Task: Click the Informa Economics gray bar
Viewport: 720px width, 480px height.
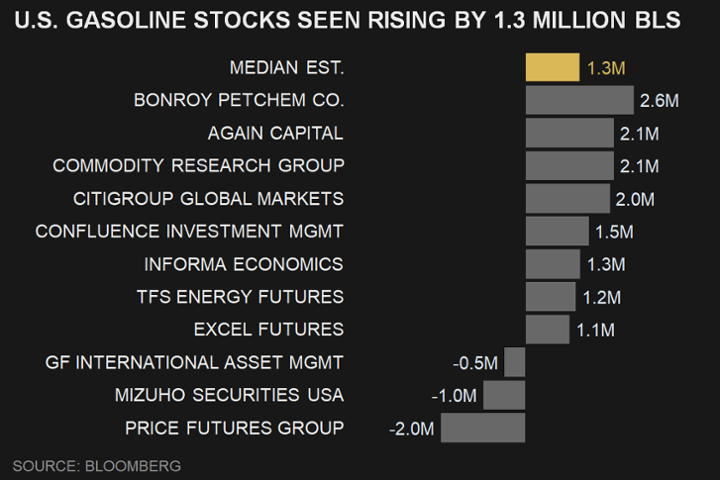Action: click(552, 264)
